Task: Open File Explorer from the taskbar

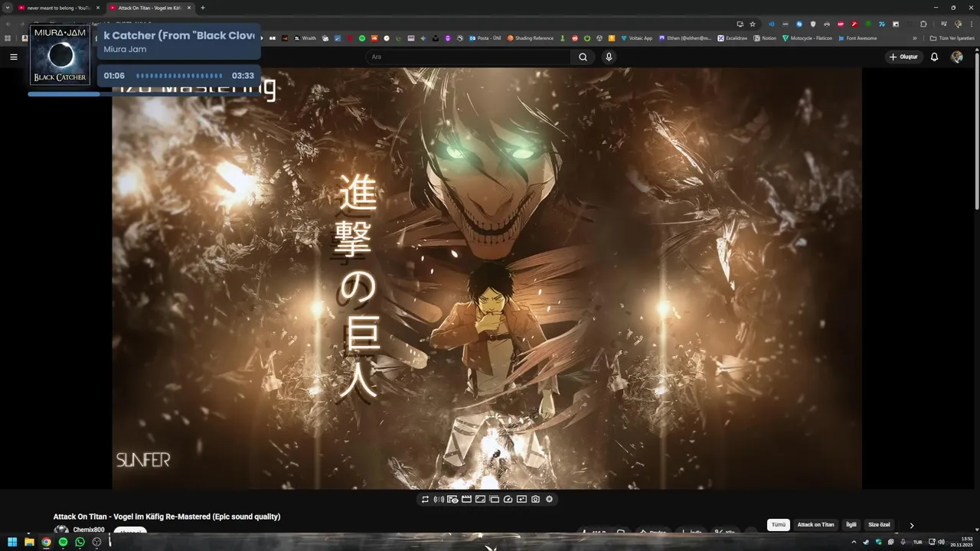Action: tap(29, 542)
